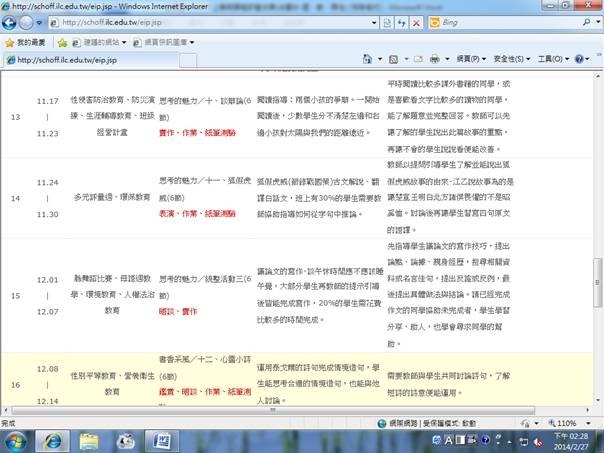604x453 pixels.
Task: Open the 安全性(S) safety menu
Action: (509, 60)
